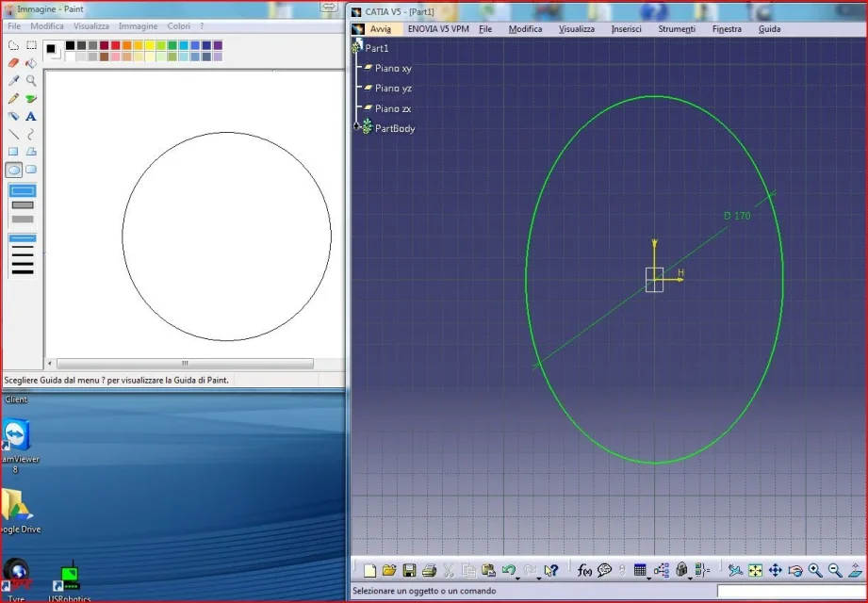Activate the Rotate view tool
This screenshot has height=603, width=868.
tap(794, 570)
